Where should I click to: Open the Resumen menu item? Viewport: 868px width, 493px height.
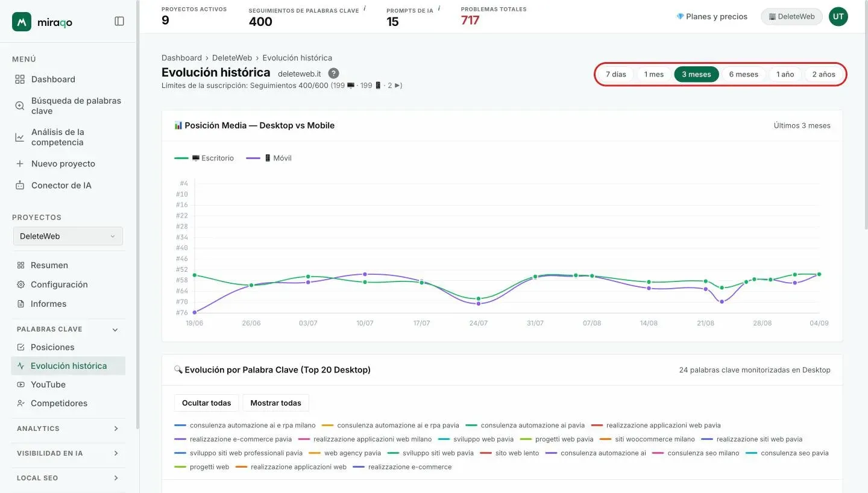coord(68,265)
